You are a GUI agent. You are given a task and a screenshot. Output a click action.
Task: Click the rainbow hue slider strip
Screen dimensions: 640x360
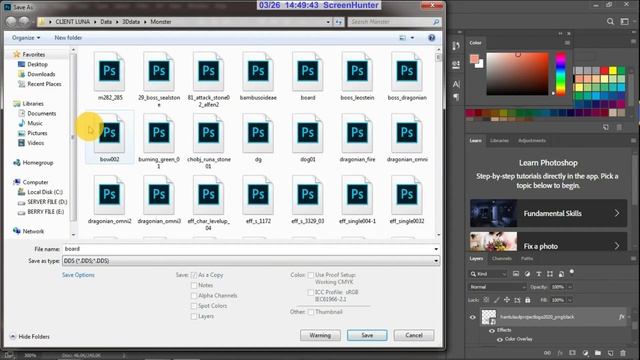pos(561,73)
